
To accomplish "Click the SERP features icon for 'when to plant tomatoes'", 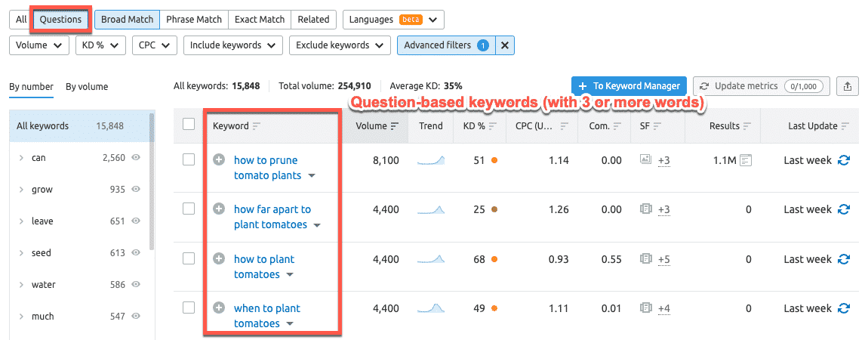I will tap(646, 308).
